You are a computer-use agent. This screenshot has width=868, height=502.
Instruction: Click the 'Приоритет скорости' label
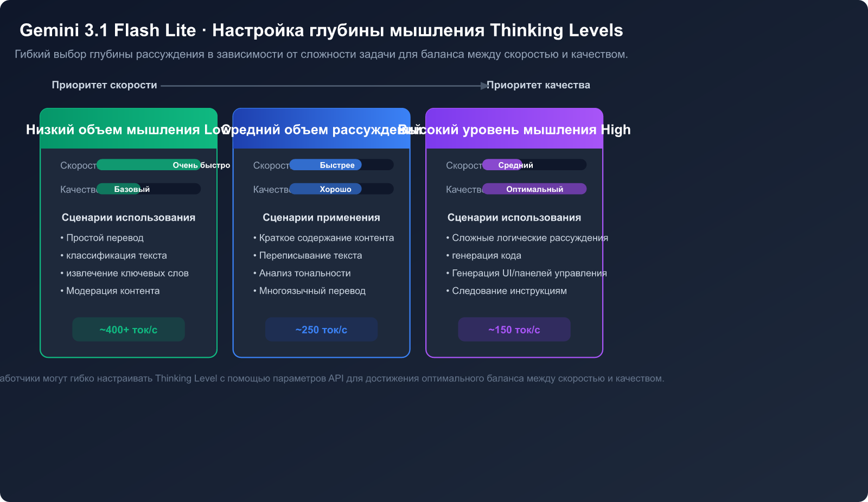click(104, 85)
